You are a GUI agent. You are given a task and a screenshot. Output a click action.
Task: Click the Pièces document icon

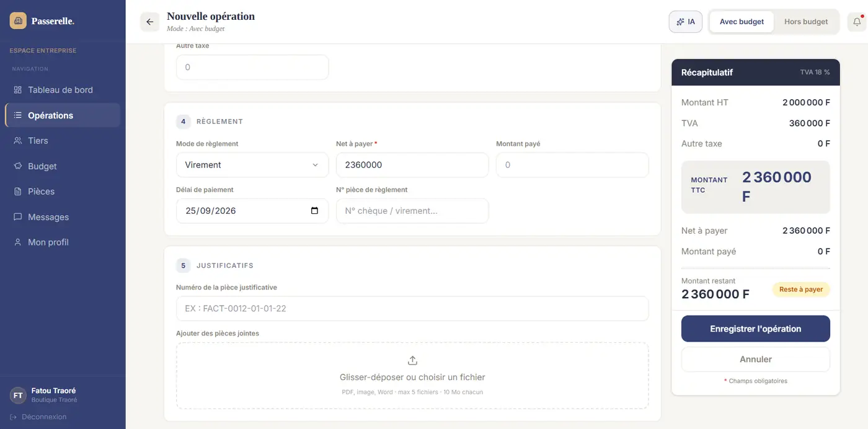point(17,192)
